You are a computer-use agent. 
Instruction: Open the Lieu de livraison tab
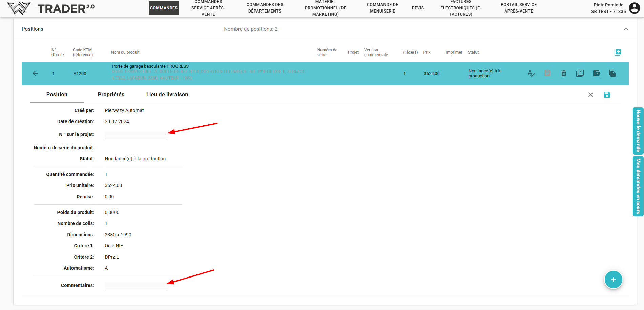(x=167, y=95)
